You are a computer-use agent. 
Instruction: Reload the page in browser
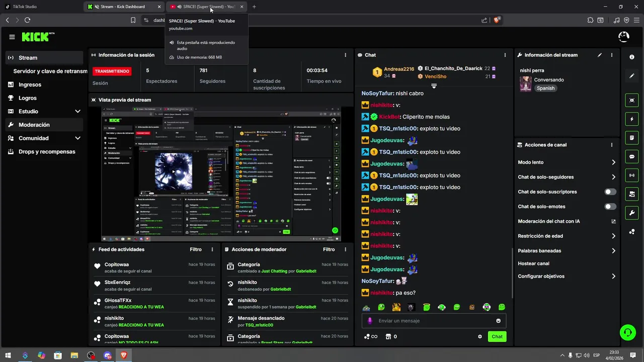point(27,20)
